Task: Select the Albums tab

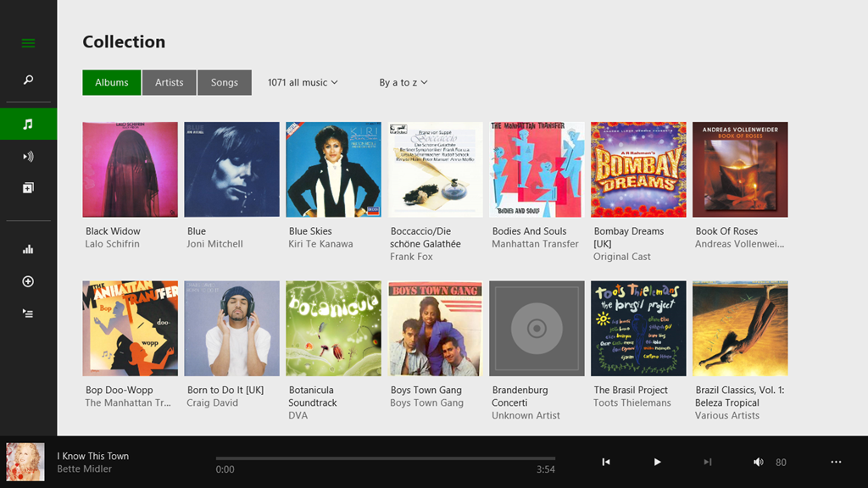Action: click(x=112, y=82)
